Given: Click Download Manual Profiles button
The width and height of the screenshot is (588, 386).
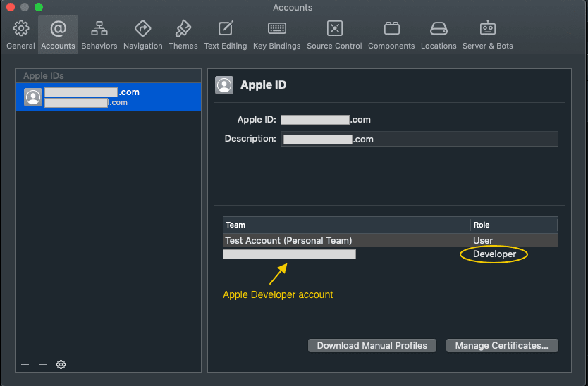Looking at the screenshot, I should 372,345.
